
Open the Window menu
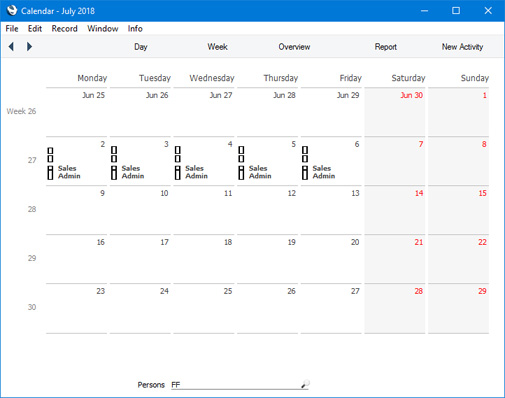(x=103, y=29)
